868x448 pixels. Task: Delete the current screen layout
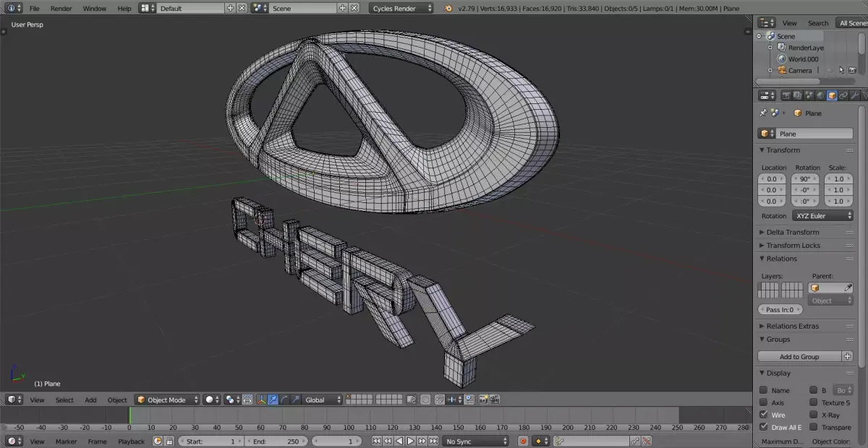(x=242, y=8)
